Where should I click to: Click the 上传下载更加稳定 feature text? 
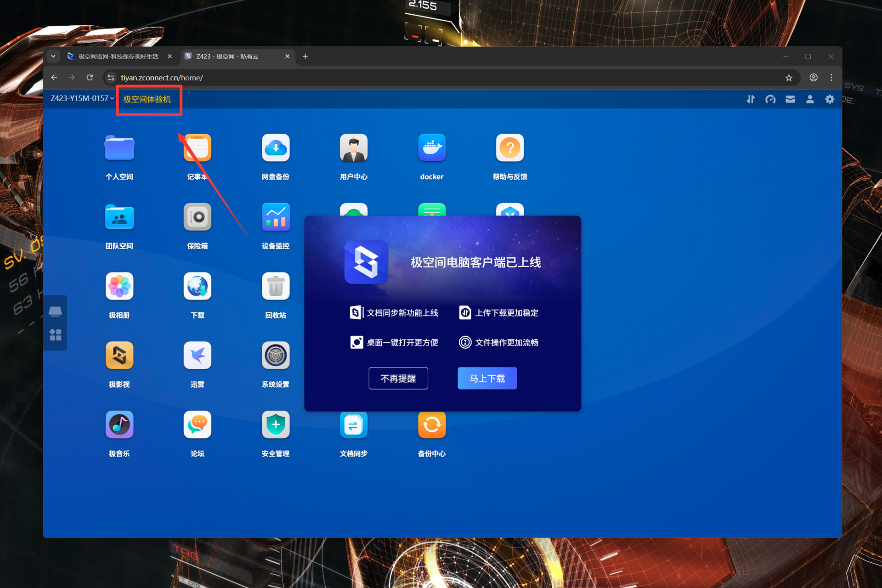click(507, 313)
